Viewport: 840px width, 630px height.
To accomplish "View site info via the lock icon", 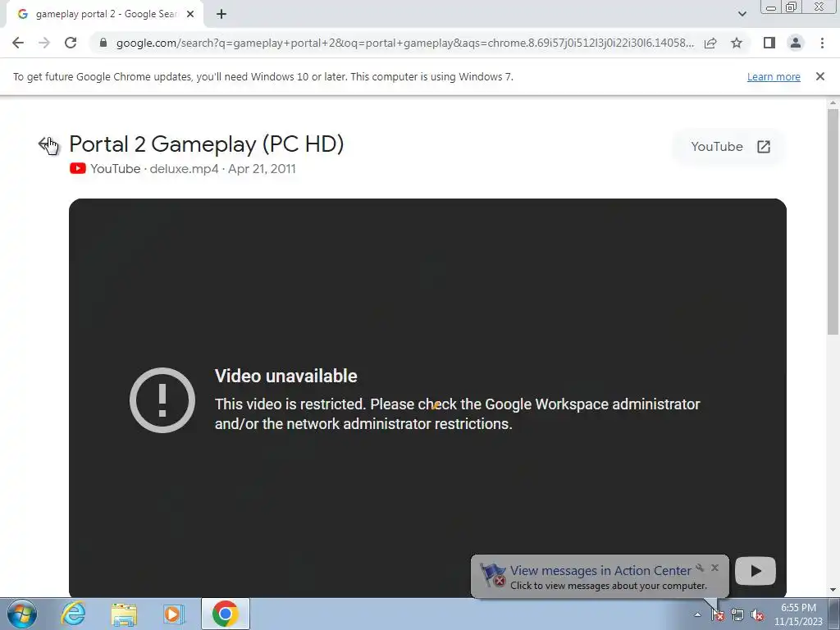I will coord(103,43).
